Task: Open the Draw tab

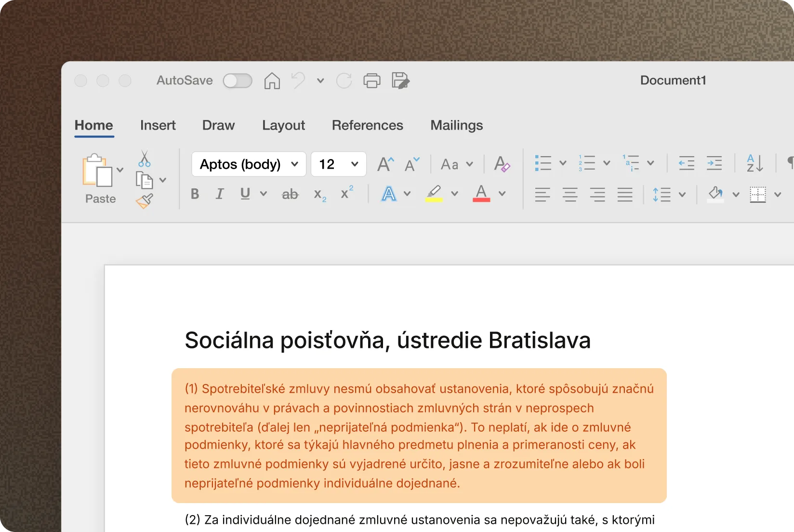Action: pos(218,125)
